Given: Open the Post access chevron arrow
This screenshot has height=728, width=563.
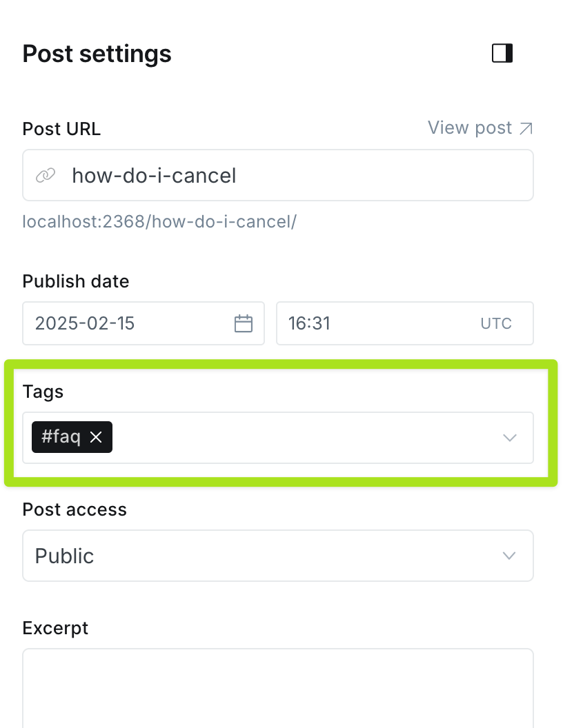Looking at the screenshot, I should (510, 556).
